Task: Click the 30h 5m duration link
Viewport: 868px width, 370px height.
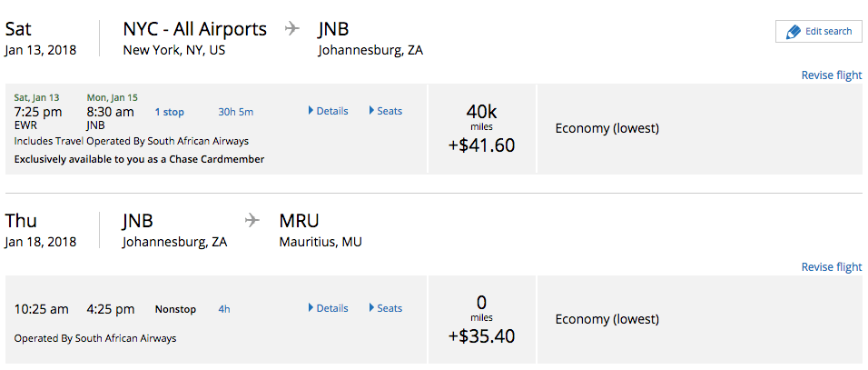Action: click(236, 112)
